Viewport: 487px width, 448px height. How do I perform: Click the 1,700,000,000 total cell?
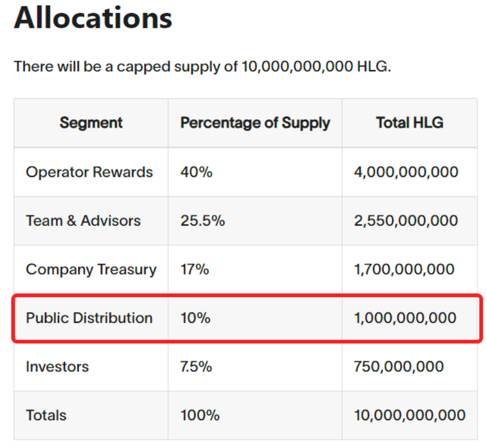pyautogui.click(x=404, y=269)
